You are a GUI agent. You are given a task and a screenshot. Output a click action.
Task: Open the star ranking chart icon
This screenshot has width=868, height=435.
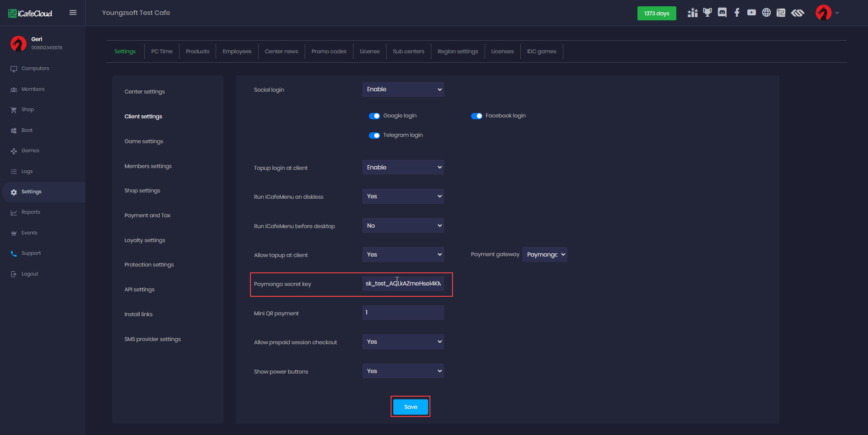[693, 13]
